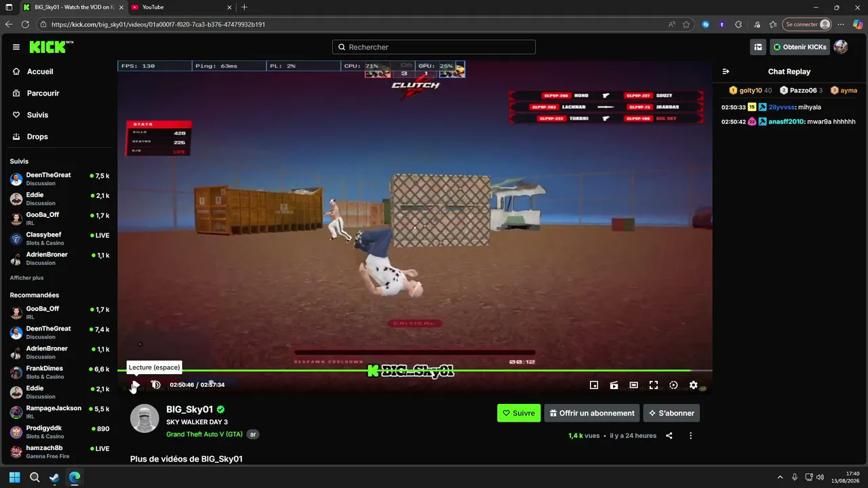
Task: Open DeenTheGreat in the Suivis list
Action: (59, 179)
